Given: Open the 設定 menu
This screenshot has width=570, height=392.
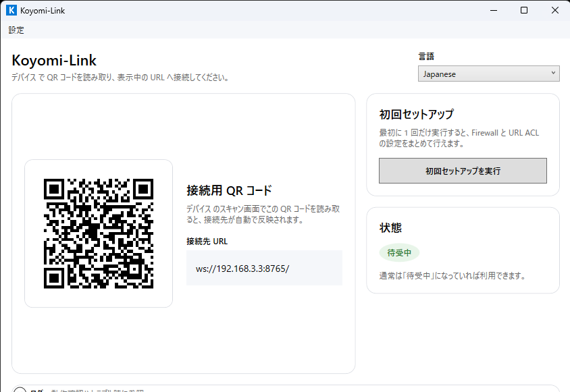Looking at the screenshot, I should [16, 30].
